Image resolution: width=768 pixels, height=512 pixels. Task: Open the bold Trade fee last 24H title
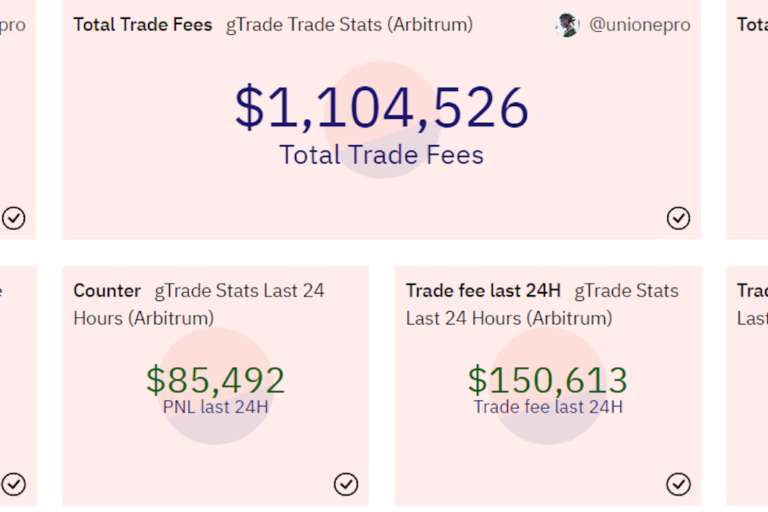pos(483,291)
